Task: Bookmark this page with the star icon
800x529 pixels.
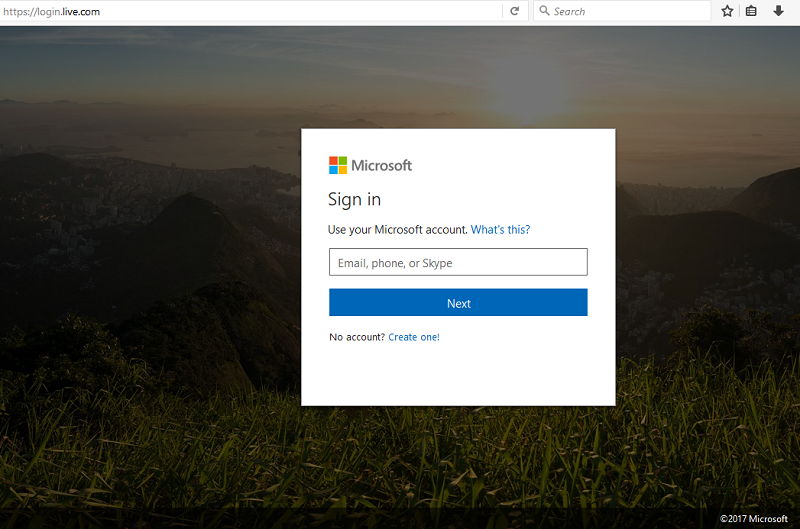Action: coord(727,11)
